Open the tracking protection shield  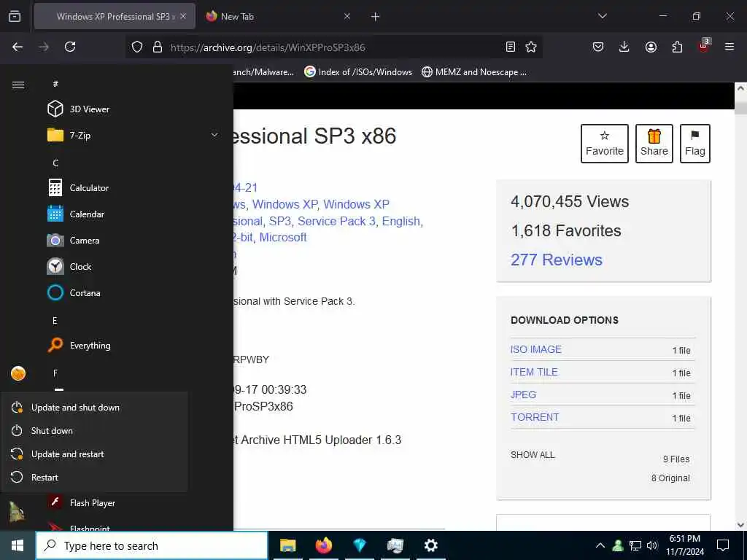[137, 47]
